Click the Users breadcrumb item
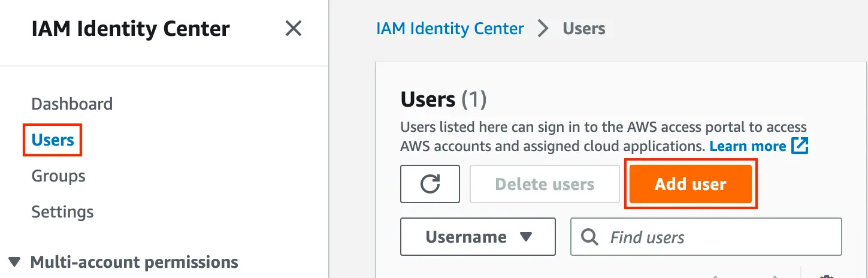This screenshot has height=278, width=868. [x=583, y=28]
